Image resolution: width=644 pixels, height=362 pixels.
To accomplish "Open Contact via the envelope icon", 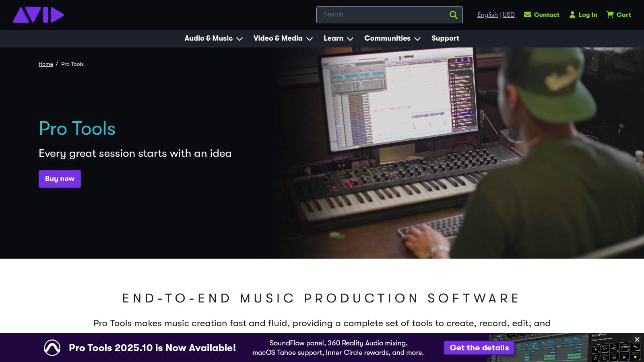I will coord(528,14).
